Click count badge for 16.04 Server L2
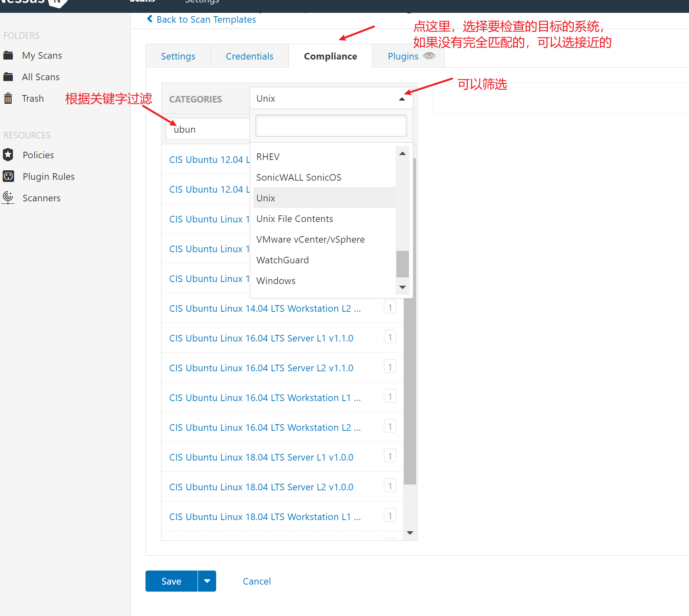 390,367
